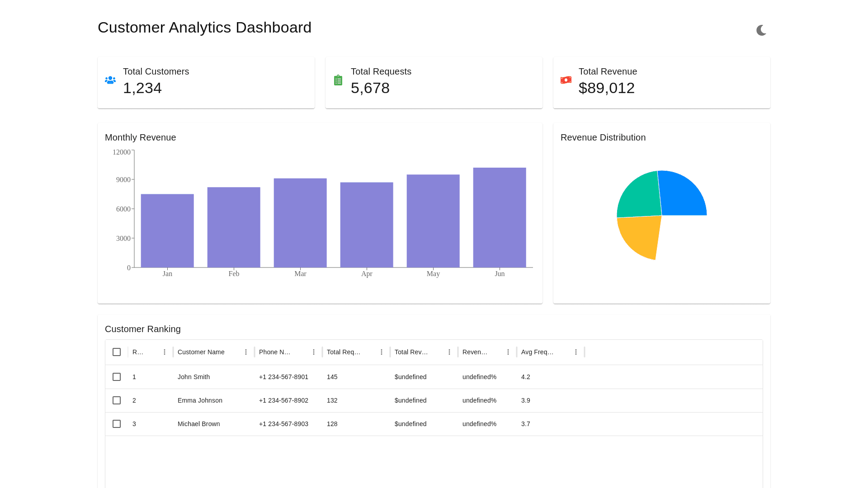The height and width of the screenshot is (488, 868).
Task: Sort by Total Requests column header
Action: [x=344, y=352]
